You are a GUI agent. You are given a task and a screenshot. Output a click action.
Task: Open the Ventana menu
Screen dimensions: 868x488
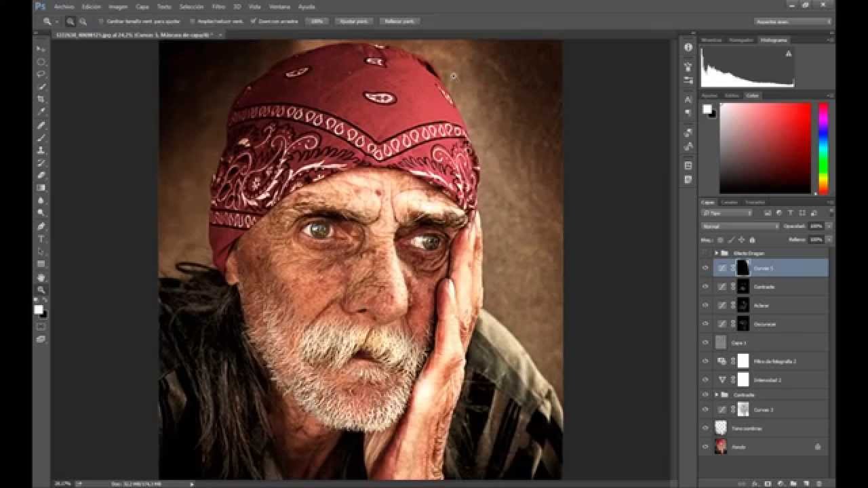point(279,6)
